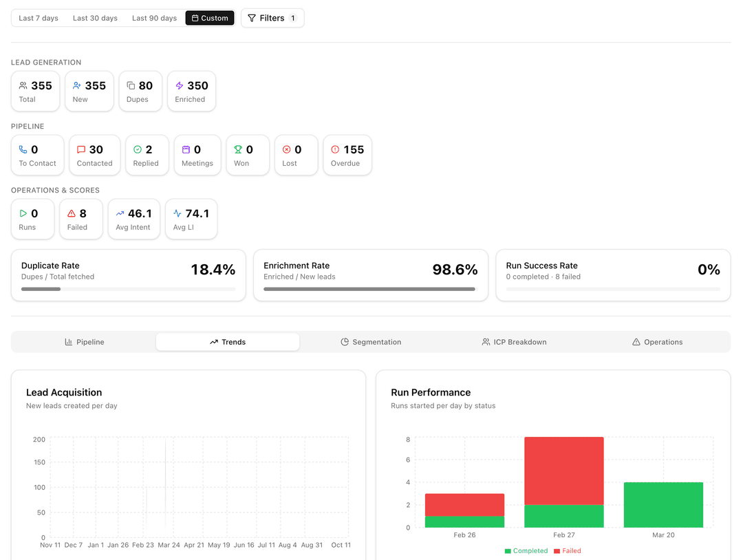Click the Enrichment Rate progress bar
Screen dimensions: 743x560
pyautogui.click(x=371, y=289)
